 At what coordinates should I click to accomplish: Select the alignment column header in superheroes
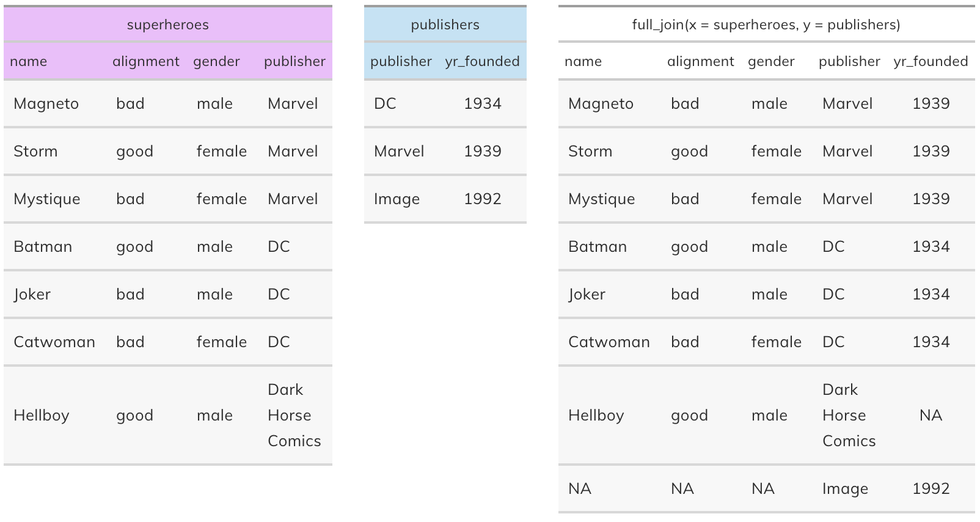point(146,61)
